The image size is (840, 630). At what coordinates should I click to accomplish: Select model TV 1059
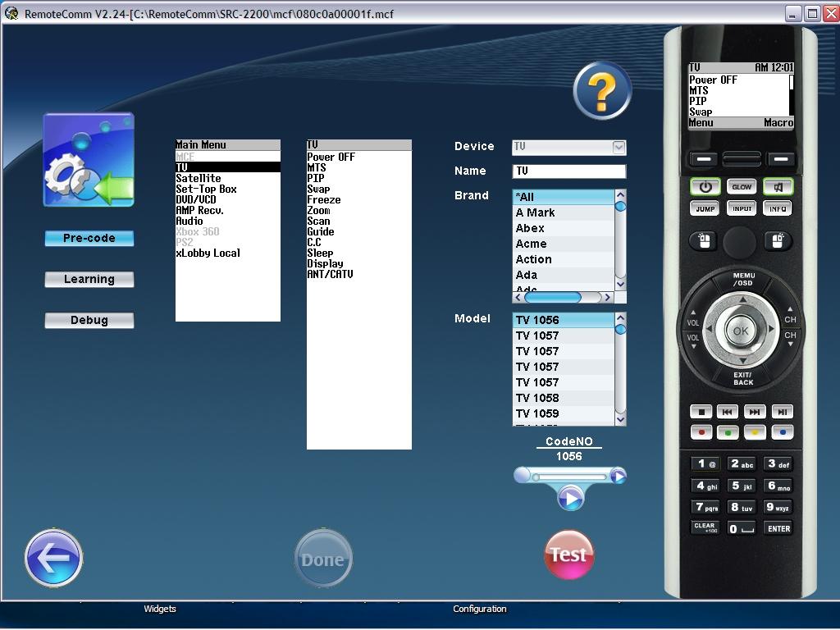pos(563,413)
